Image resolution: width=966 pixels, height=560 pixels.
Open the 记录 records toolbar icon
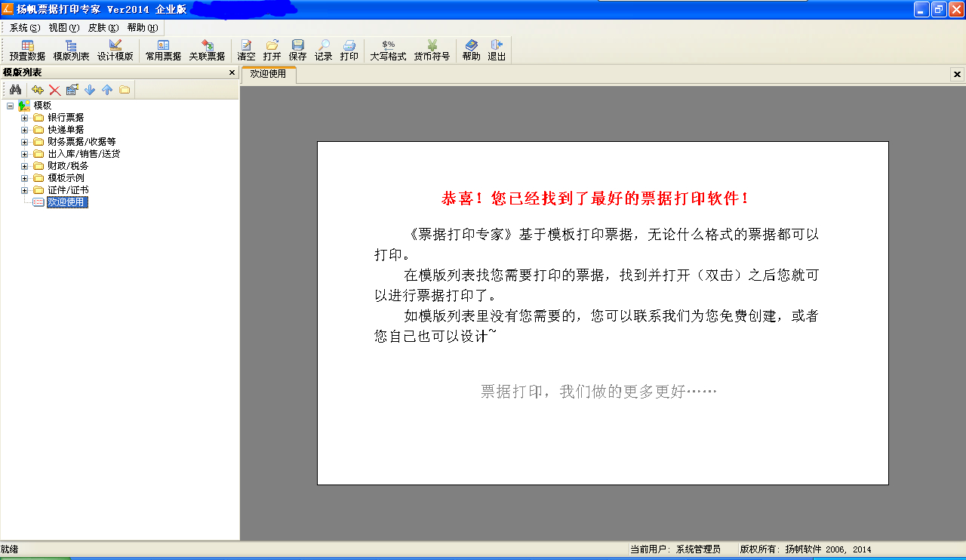point(323,51)
